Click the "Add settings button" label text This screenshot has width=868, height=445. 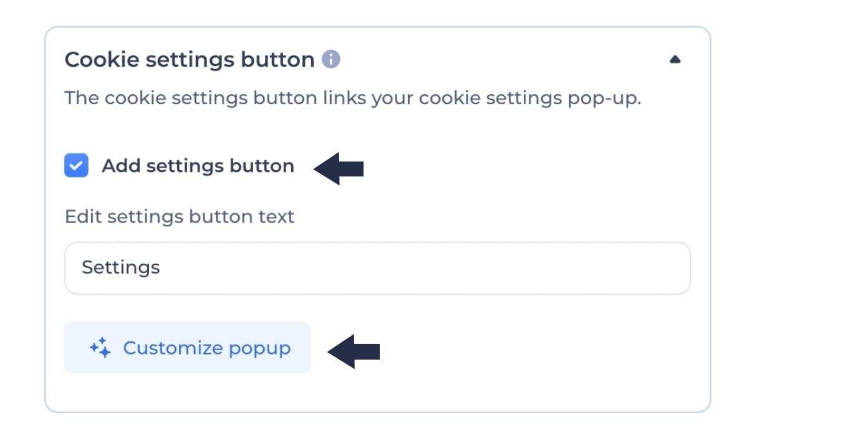click(198, 166)
